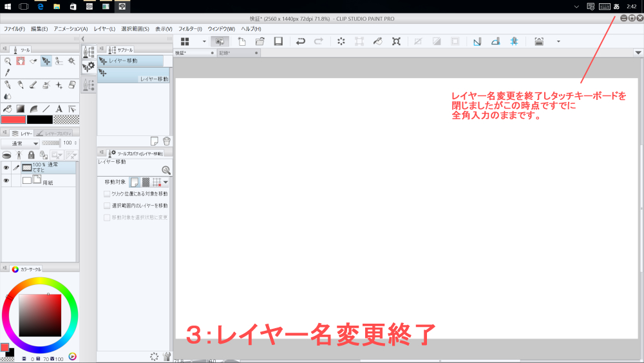
Task: Select the magnifier zoom tool
Action: pyautogui.click(x=8, y=61)
